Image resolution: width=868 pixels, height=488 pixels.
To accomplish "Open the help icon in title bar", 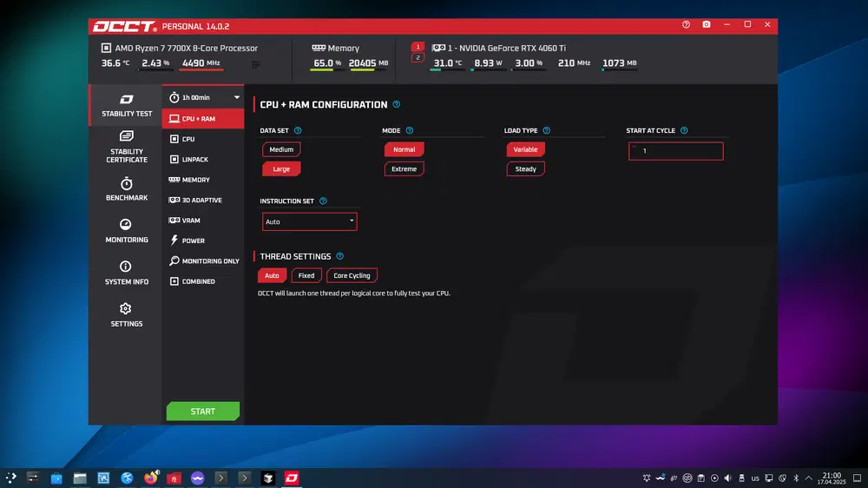I will coord(686,25).
